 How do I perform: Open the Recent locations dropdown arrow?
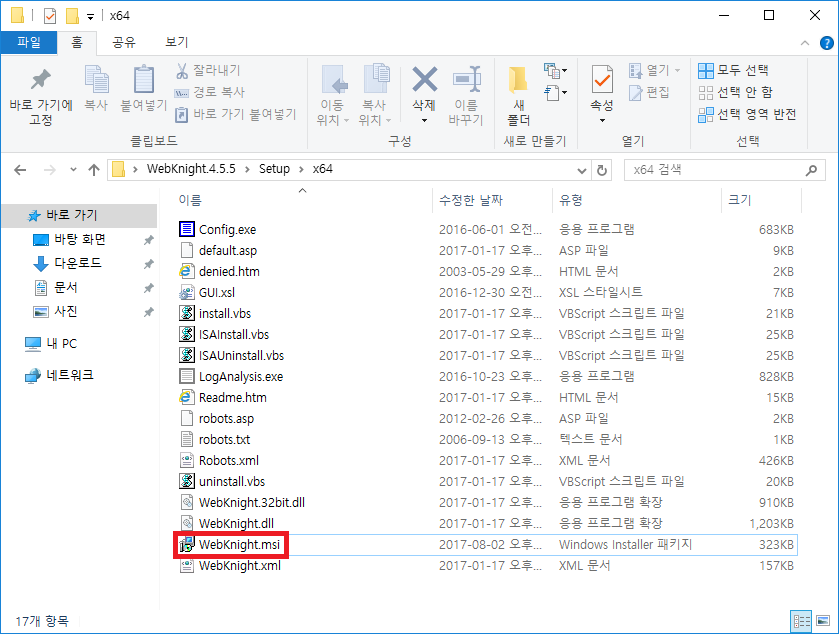tap(73, 170)
